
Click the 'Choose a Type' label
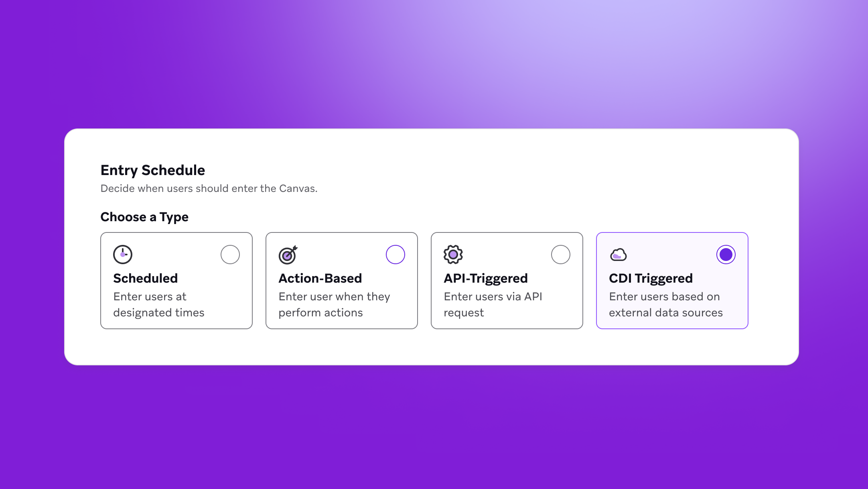144,217
